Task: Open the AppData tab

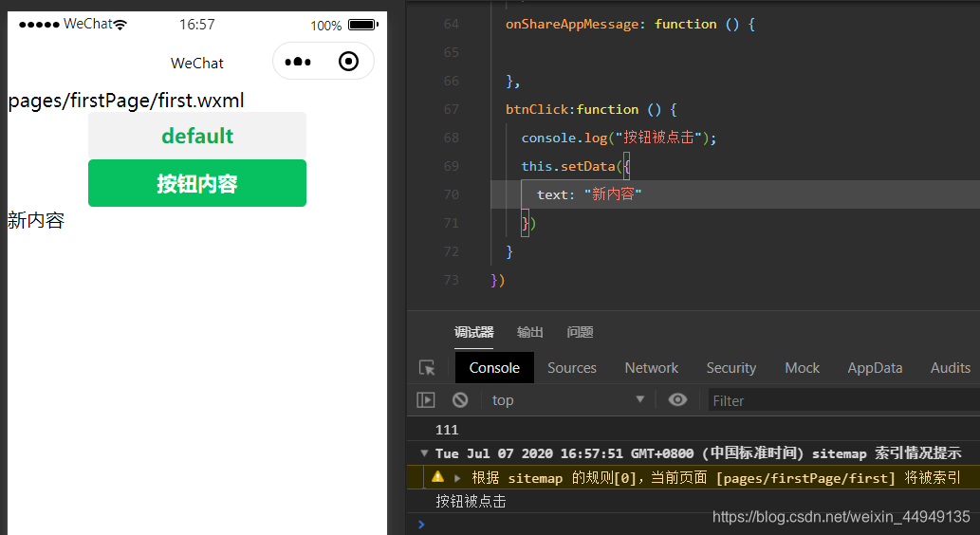Action: 875,367
